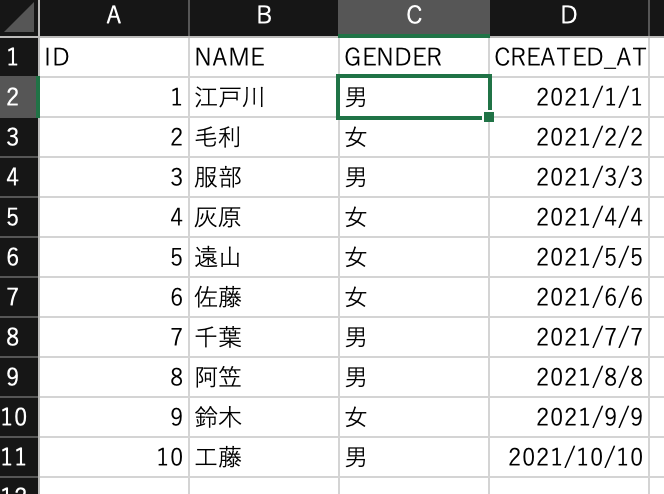Click the GENDER header cell
This screenshot has width=664, height=494.
(413, 57)
